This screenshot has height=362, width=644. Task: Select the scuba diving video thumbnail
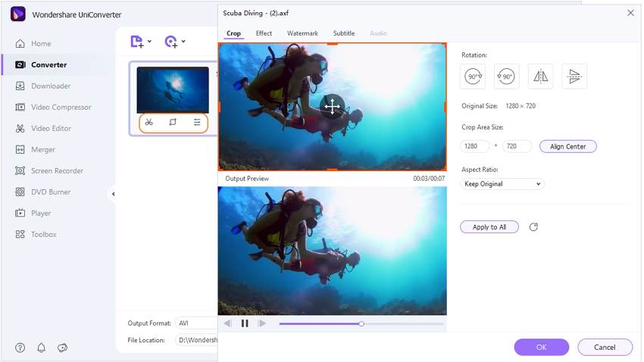click(173, 90)
